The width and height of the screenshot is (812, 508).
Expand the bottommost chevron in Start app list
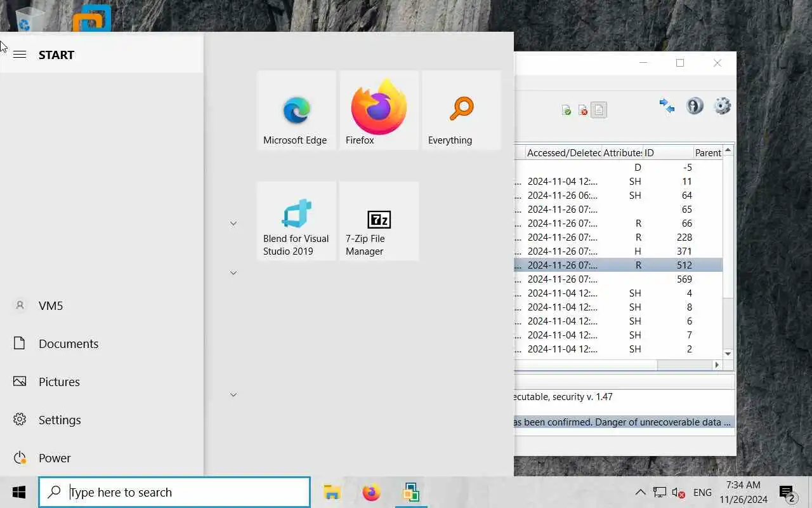pyautogui.click(x=233, y=395)
